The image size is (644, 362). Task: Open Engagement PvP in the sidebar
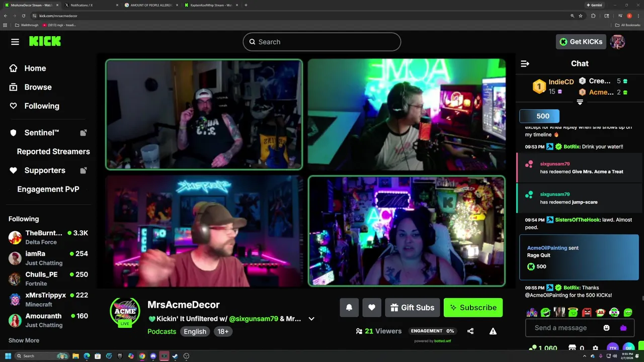(48, 189)
